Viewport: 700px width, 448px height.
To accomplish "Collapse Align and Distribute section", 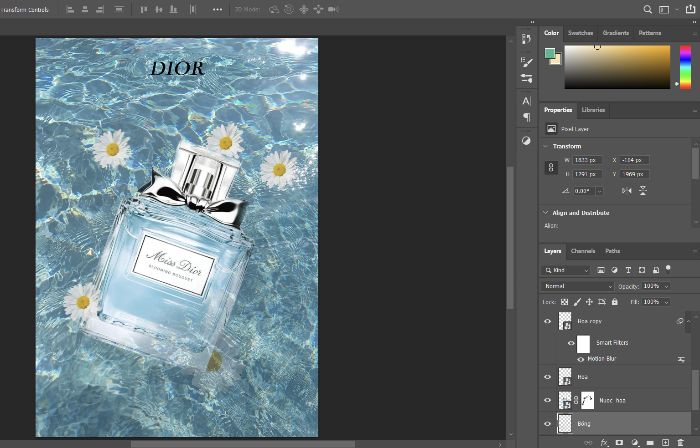I will click(x=545, y=213).
